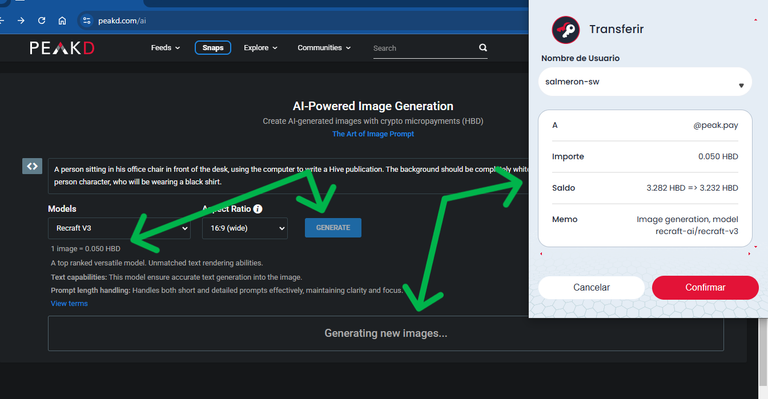The width and height of the screenshot is (768, 399).
Task: Toggle the code view icon beside prompt
Action: tap(32, 166)
